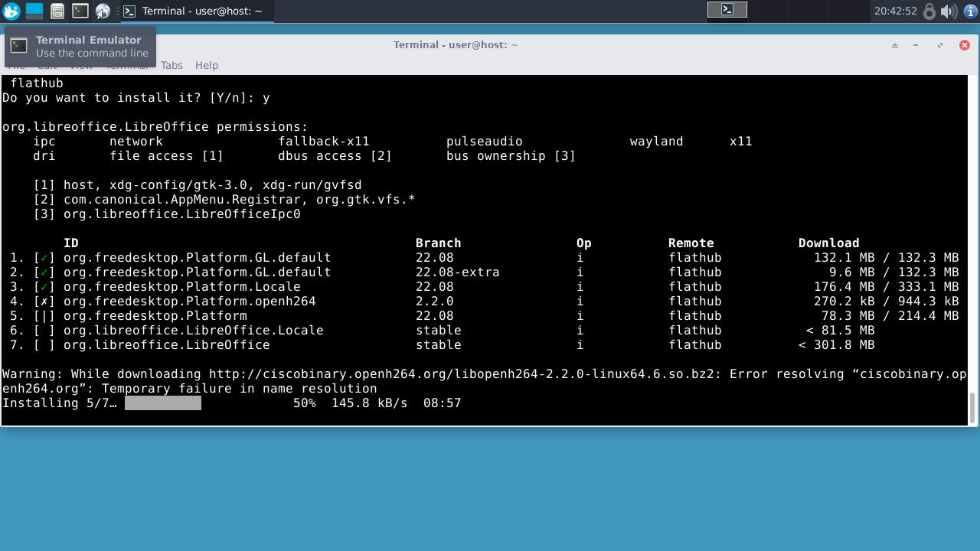
Task: Click the empty brackets on row 6
Action: point(44,331)
